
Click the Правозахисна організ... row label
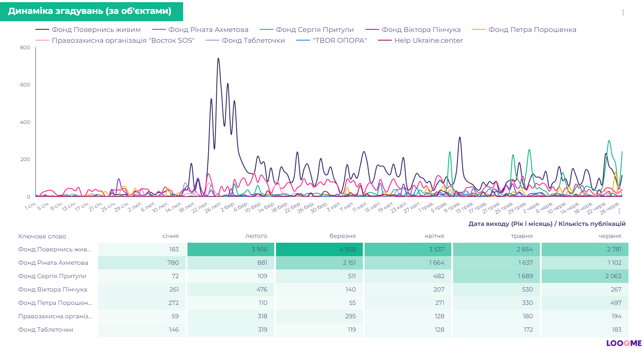(x=55, y=316)
